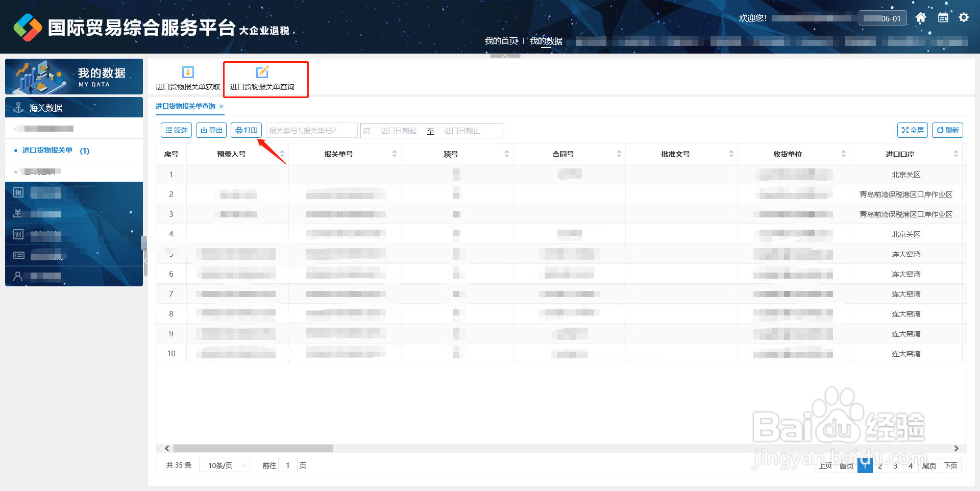Collapse the left sidebar with the handle
The height and width of the screenshot is (491, 980).
click(x=145, y=260)
